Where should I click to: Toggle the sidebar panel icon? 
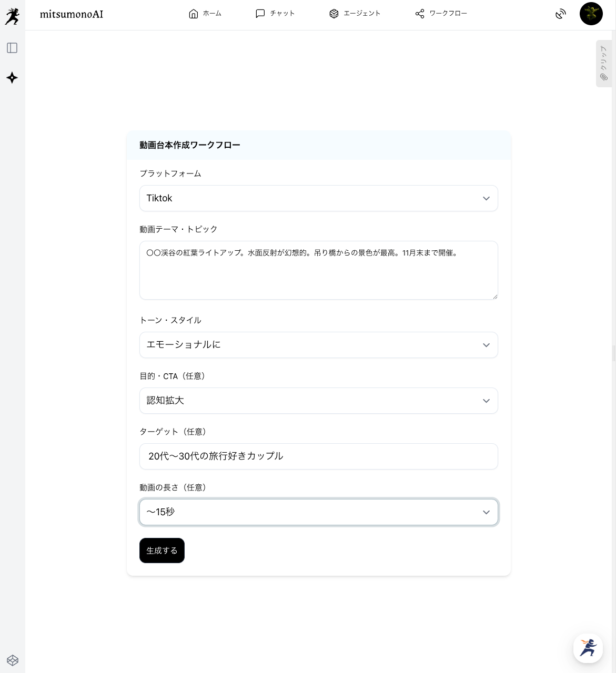pyautogui.click(x=12, y=48)
